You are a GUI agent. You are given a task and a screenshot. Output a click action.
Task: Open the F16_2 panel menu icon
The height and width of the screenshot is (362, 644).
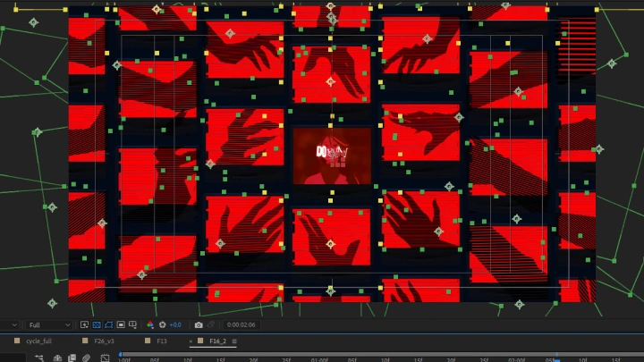coord(234,341)
